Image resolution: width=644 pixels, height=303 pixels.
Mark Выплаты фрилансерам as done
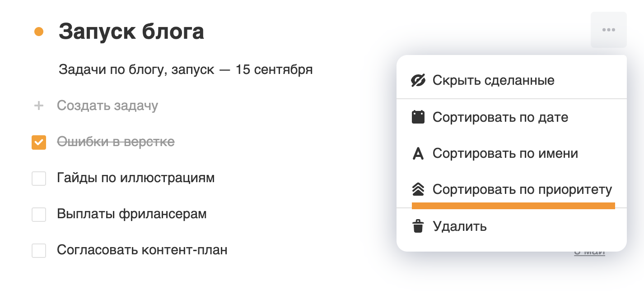(x=39, y=214)
